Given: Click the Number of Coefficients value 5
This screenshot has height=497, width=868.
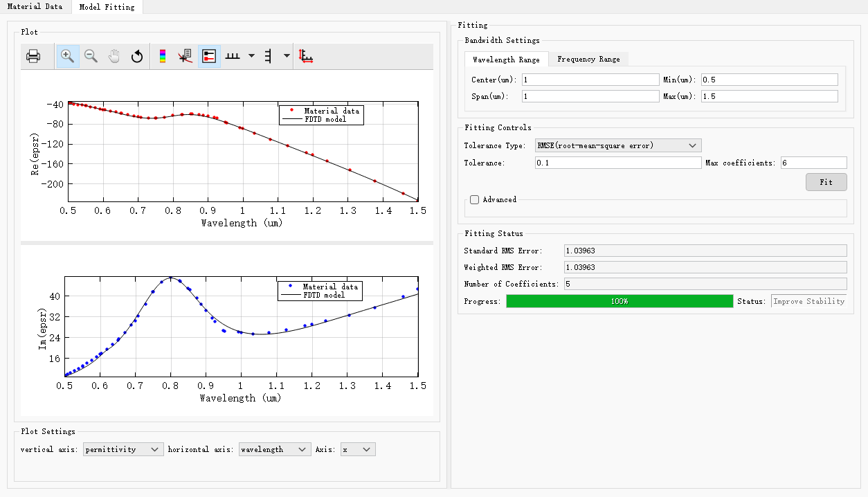Looking at the screenshot, I should 705,284.
